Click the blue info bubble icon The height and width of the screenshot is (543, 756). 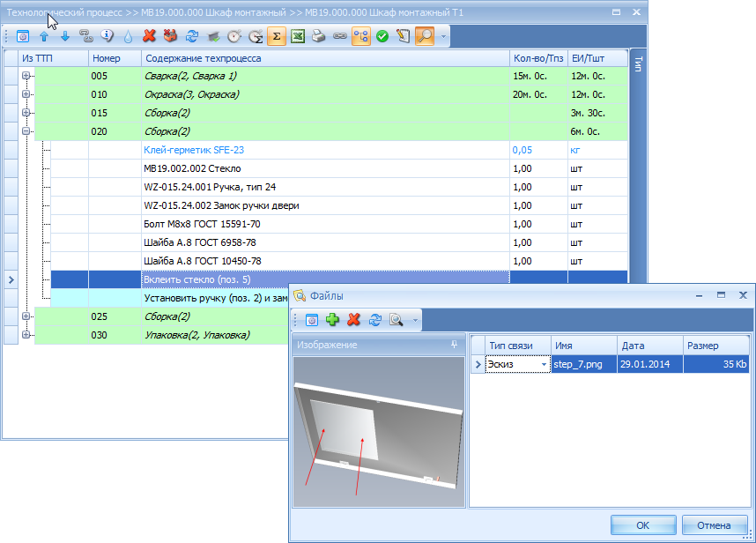pyautogui.click(x=107, y=36)
